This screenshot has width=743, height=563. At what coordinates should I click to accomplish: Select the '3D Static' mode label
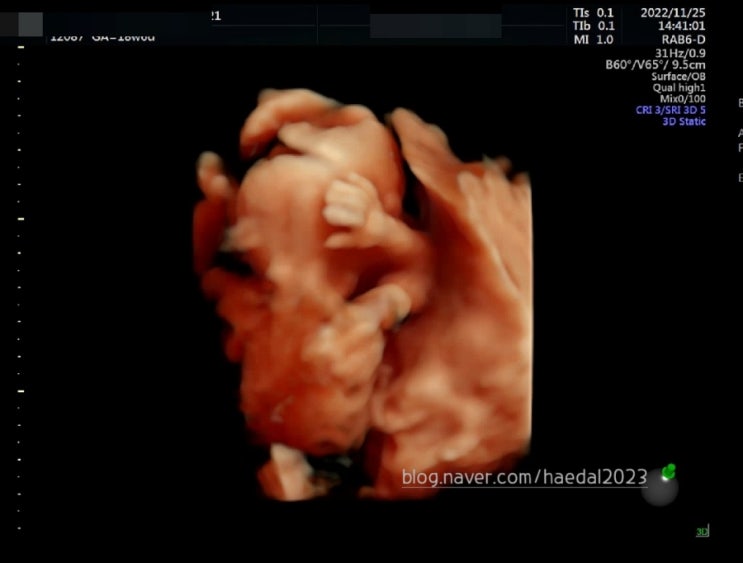point(684,121)
